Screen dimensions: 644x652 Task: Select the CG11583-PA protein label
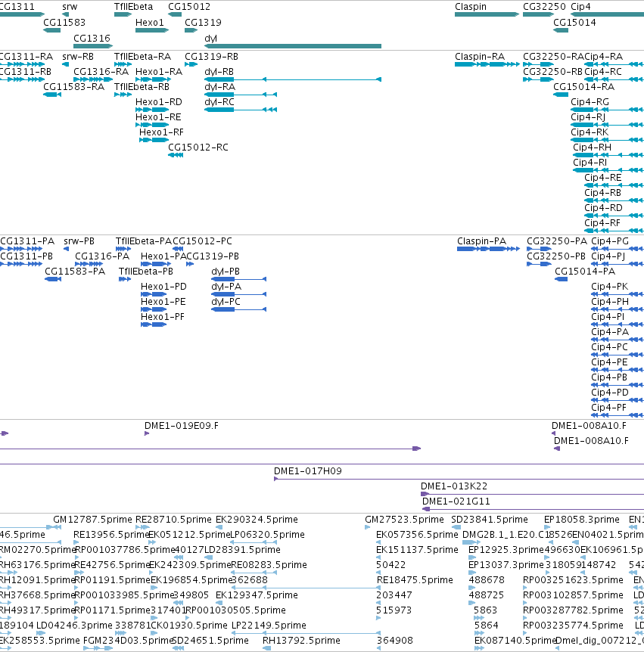click(75, 272)
